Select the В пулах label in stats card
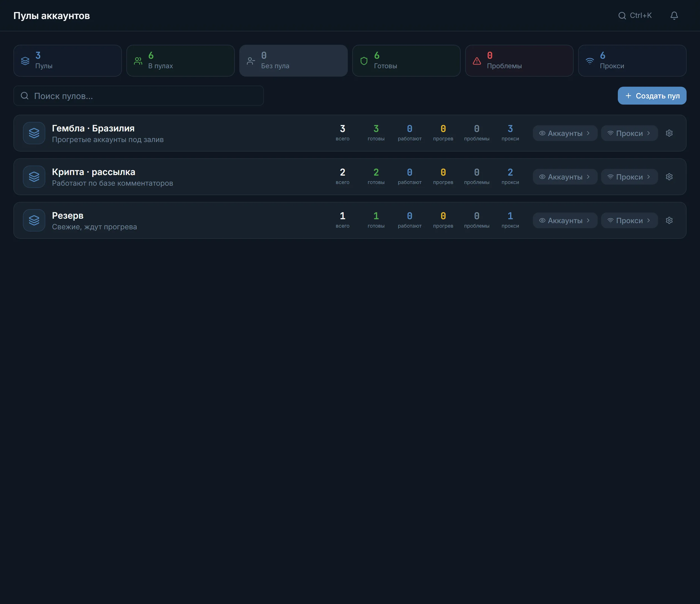700x604 pixels. [160, 66]
